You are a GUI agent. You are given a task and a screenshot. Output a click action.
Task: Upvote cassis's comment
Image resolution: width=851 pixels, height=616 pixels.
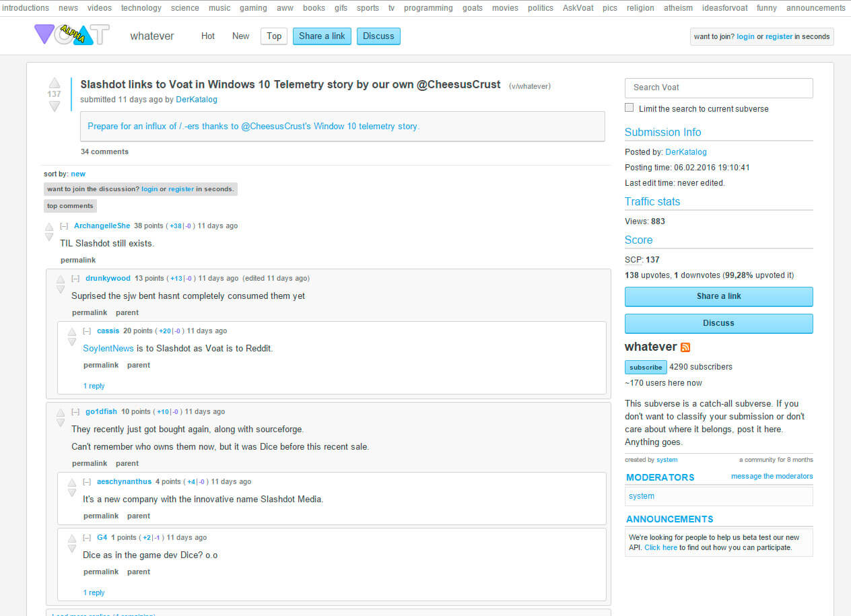tap(72, 332)
